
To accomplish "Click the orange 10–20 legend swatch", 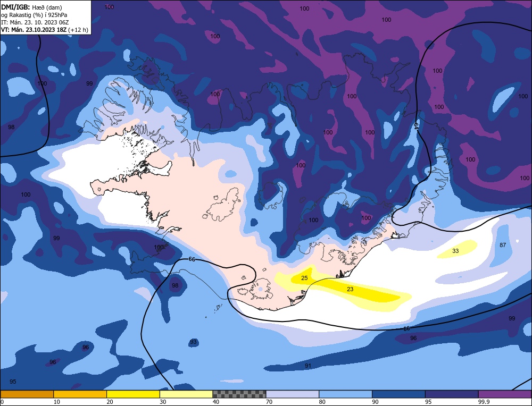I will coord(80,394).
